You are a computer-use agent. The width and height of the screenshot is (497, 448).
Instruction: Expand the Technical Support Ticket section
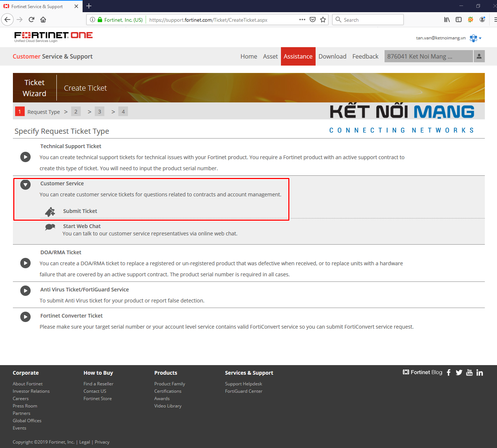coord(25,157)
